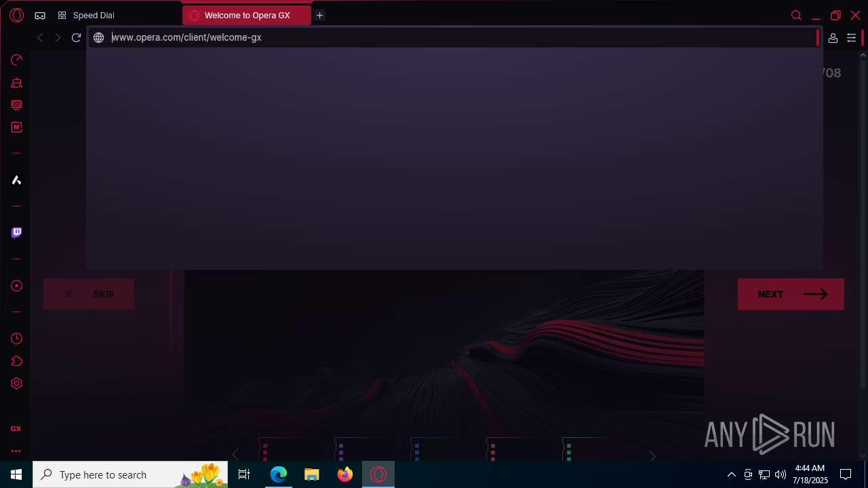
Task: Open the Aria AI sidebar icon
Action: point(16,180)
